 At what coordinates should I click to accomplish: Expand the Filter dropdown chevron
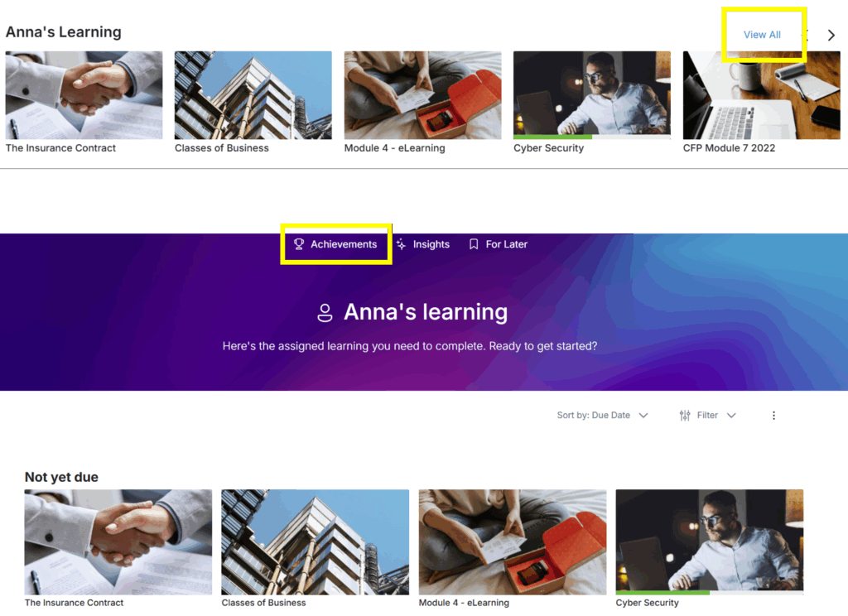click(731, 416)
